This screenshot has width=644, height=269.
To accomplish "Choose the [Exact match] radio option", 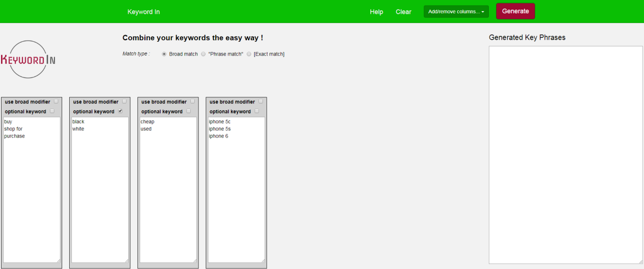I will pyautogui.click(x=249, y=54).
